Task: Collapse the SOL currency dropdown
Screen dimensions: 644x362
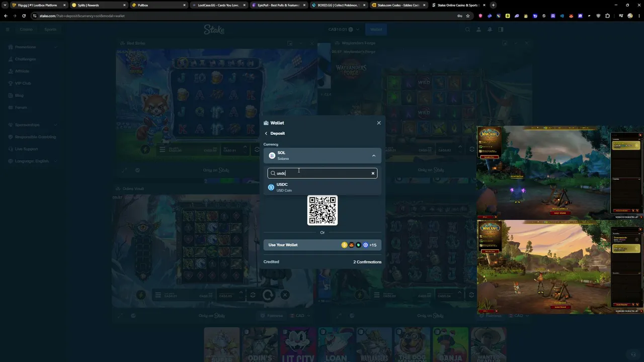Action: click(373, 155)
